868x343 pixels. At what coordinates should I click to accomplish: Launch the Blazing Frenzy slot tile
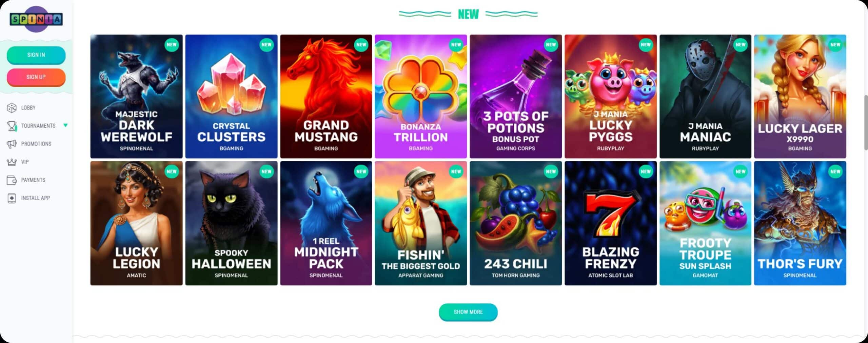(610, 223)
